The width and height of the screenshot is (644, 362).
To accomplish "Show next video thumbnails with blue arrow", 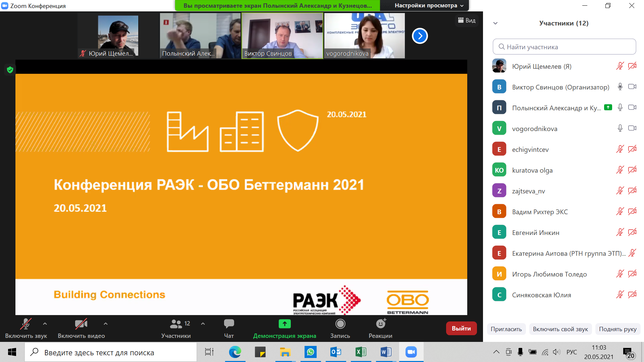I will [420, 36].
